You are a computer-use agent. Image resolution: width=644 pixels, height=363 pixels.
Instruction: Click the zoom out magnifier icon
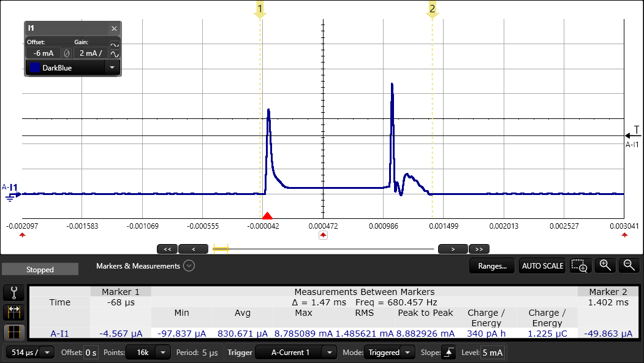629,266
